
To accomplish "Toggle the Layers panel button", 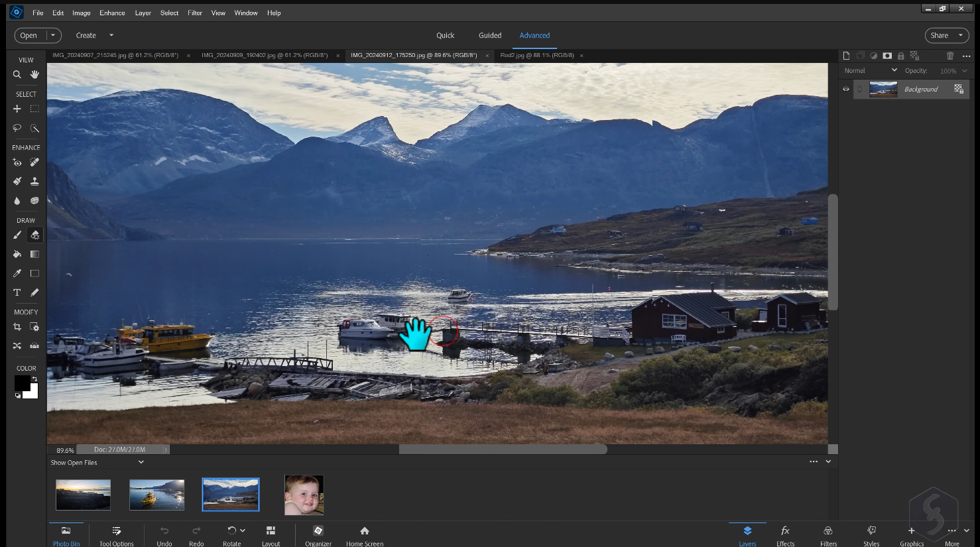I will [x=747, y=534].
